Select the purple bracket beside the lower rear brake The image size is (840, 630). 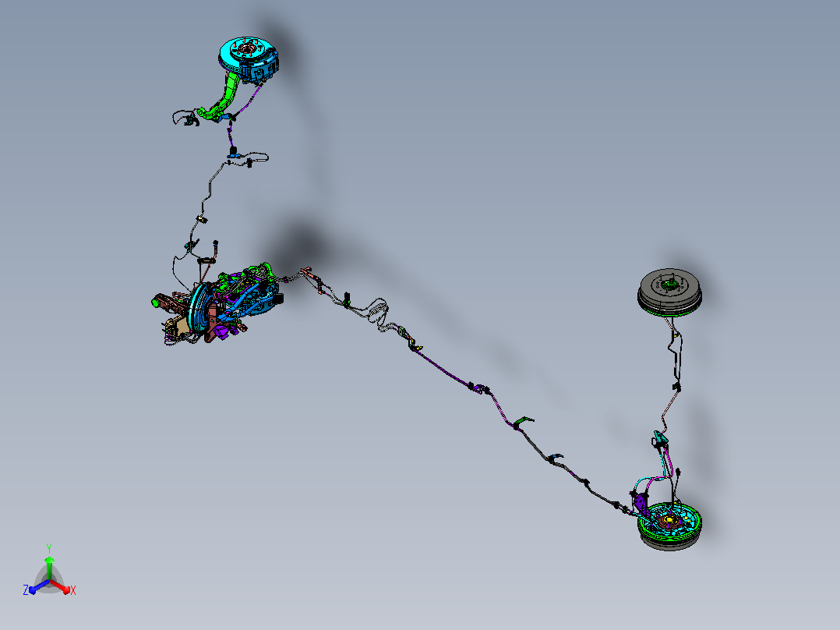pos(641,504)
